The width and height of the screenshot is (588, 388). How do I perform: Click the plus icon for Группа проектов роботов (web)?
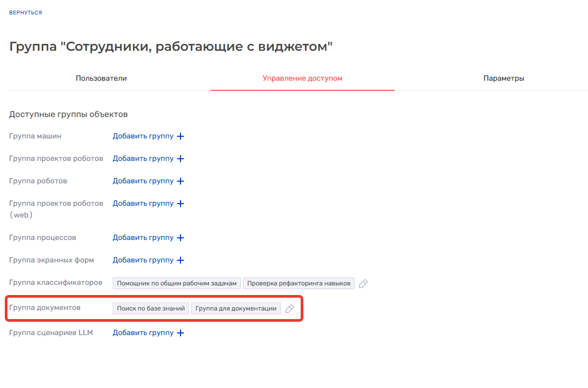coord(181,204)
